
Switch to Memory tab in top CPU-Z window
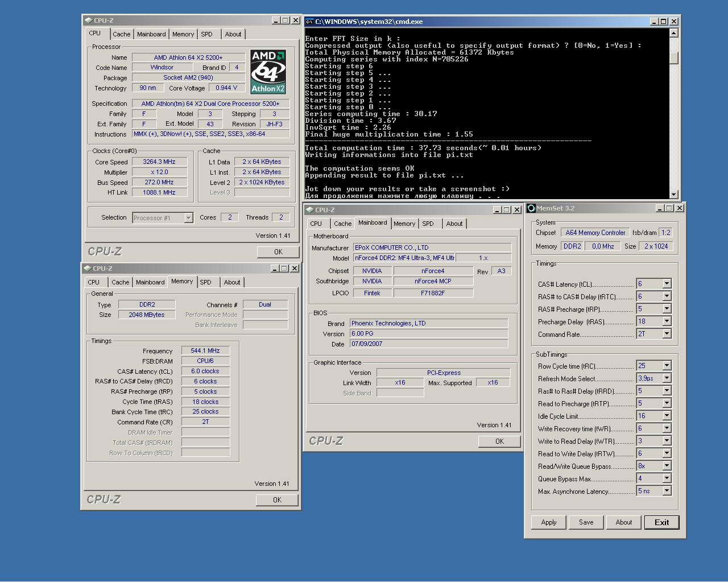183,34
